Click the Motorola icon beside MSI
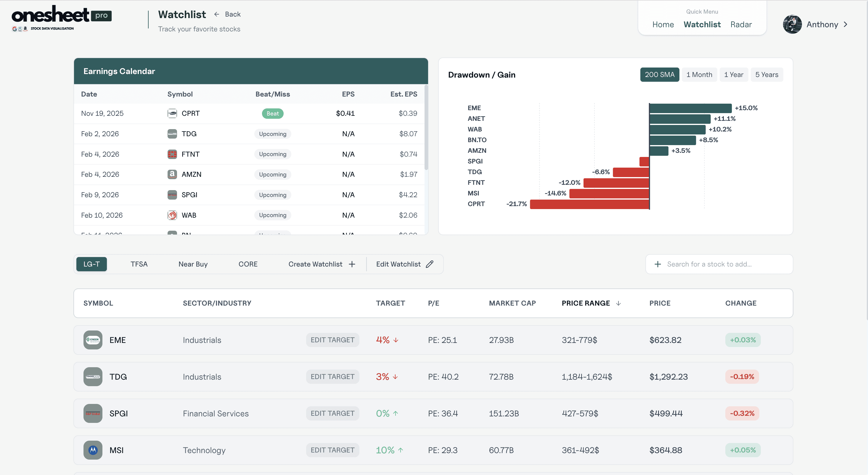The width and height of the screenshot is (868, 475). pos(93,450)
